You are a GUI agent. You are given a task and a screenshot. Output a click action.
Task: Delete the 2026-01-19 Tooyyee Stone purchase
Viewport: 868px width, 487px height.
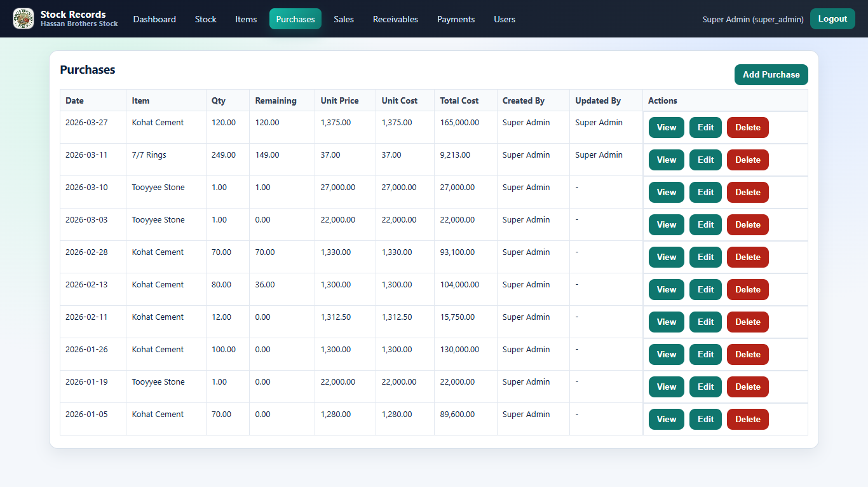(x=748, y=387)
